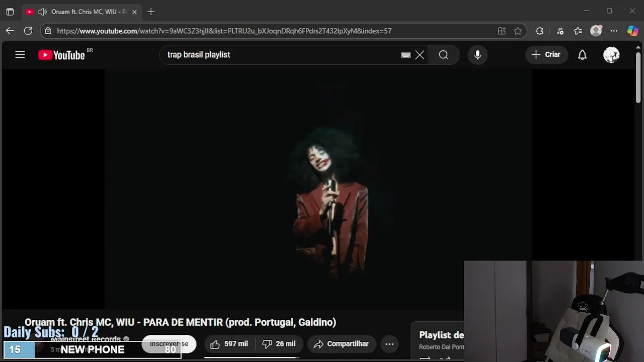Like the video with 597 mil likes
This screenshot has width=644, height=362.
[x=229, y=344]
